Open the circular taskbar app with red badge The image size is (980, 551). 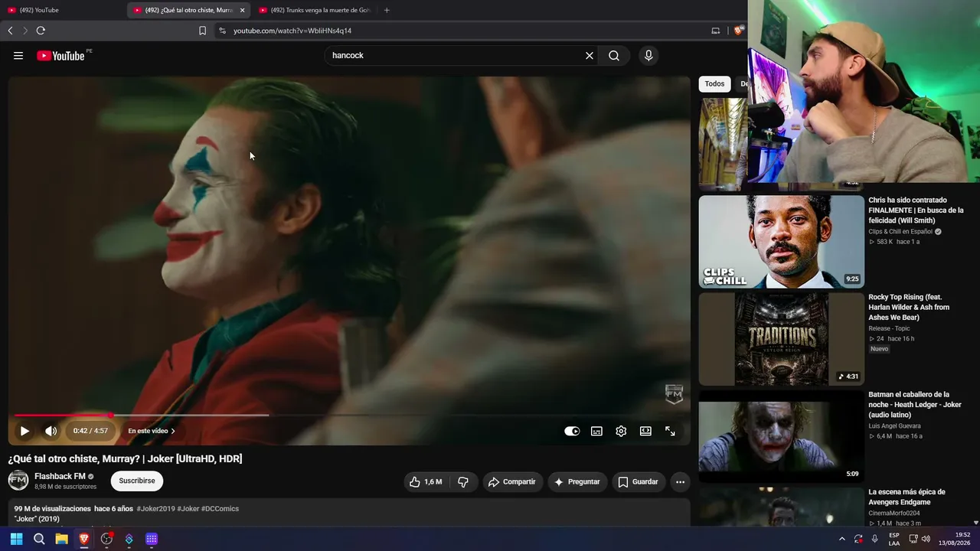pos(106,539)
